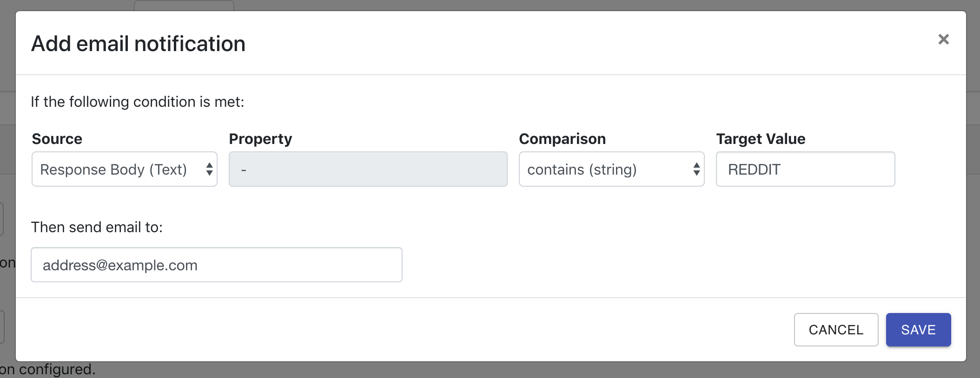Viewport: 980px width, 378px height.
Task: Click the up-down arrows on Source select
Action: 209,169
